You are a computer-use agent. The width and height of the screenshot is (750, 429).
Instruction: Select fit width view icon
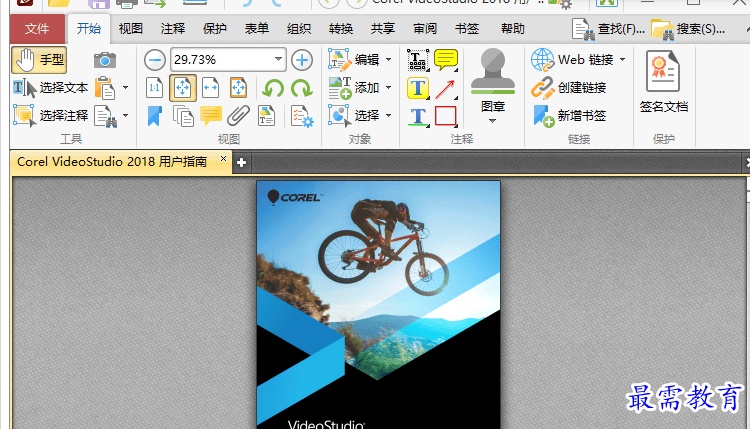pos(210,88)
